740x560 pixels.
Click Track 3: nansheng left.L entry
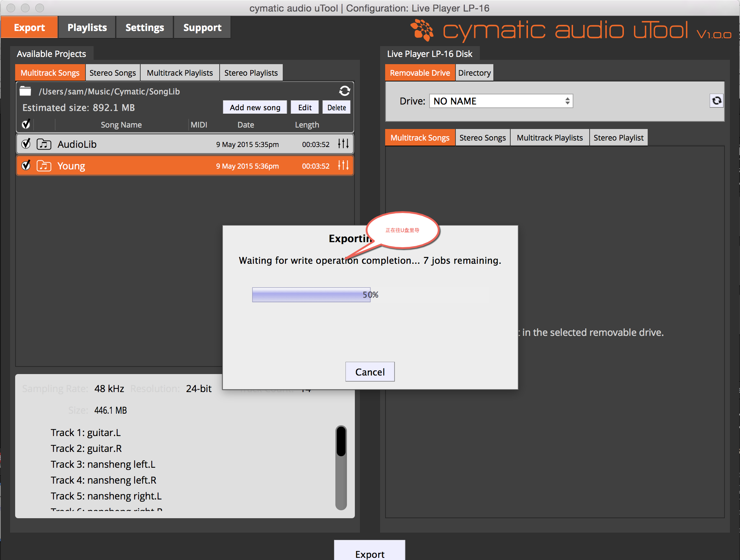click(103, 464)
